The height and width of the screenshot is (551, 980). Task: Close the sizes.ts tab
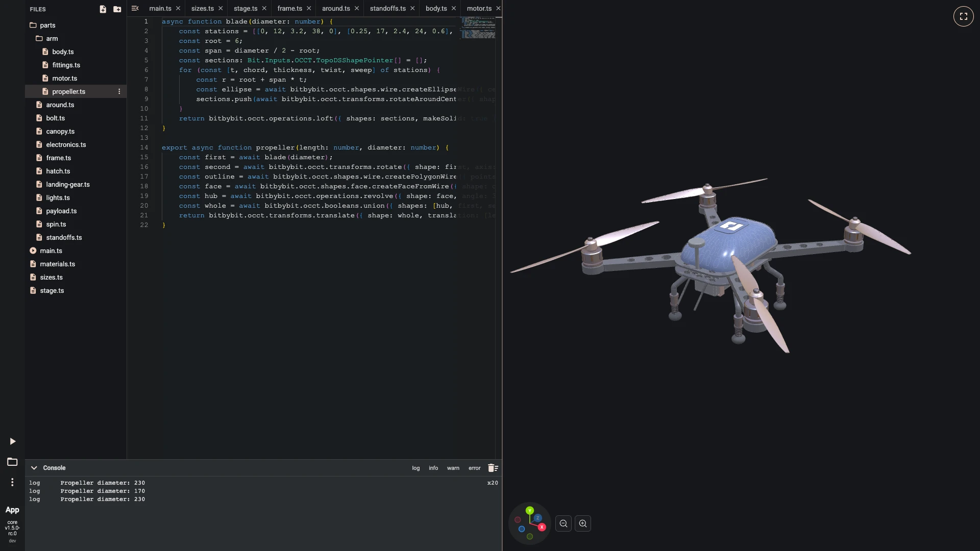coord(220,8)
